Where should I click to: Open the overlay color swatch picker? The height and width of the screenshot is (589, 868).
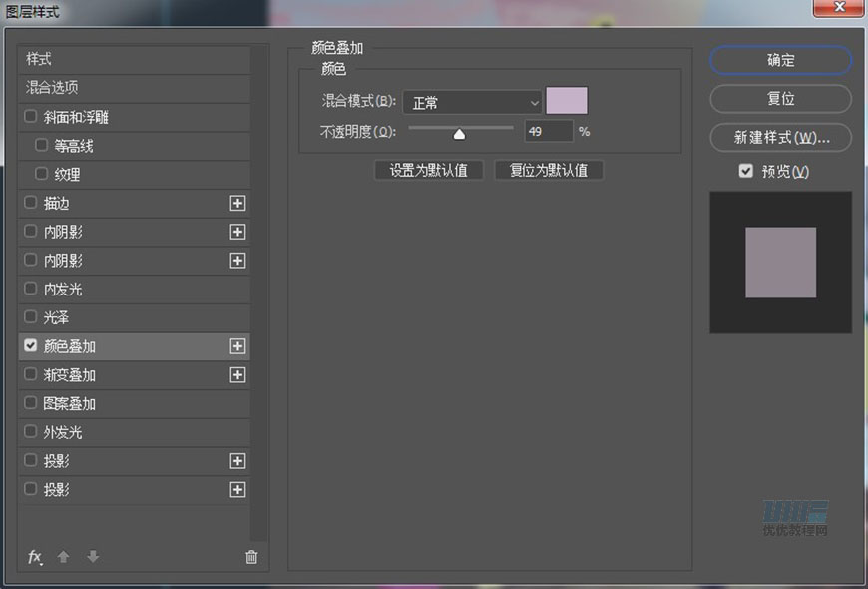[567, 101]
